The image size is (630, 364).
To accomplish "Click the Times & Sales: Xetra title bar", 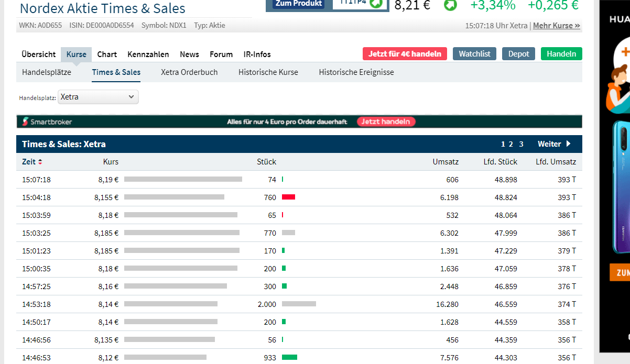I will (299, 144).
